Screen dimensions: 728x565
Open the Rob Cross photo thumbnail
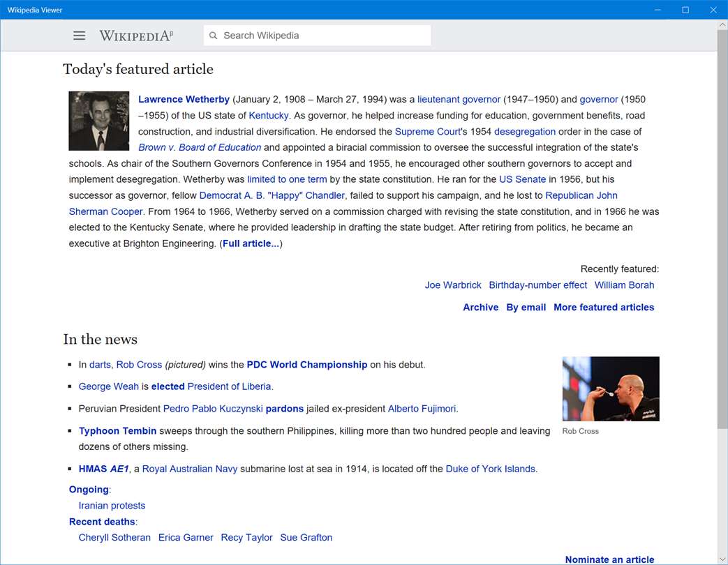(611, 389)
